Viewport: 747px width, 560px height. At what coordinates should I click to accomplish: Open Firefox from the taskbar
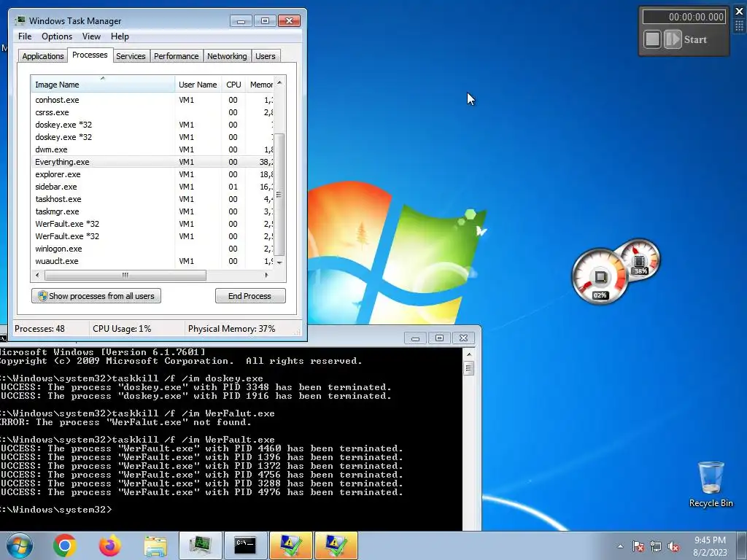pos(110,545)
